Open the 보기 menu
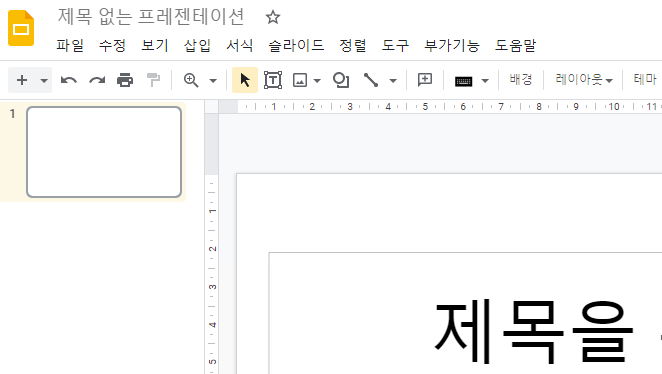 [155, 45]
